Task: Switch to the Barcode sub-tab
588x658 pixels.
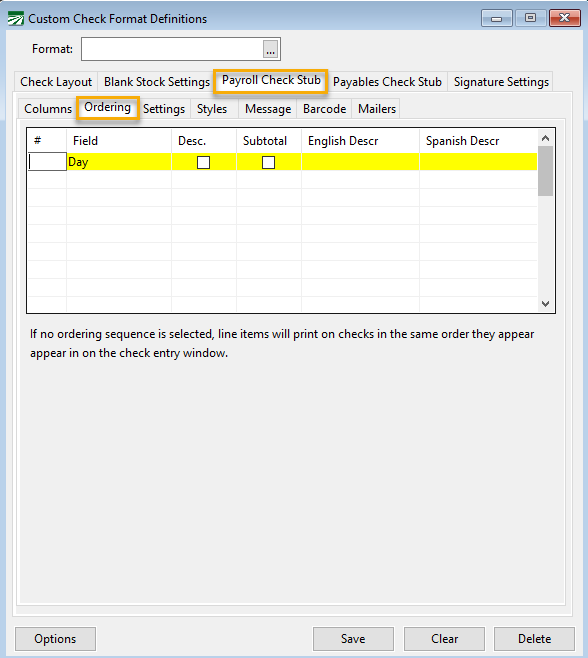Action: tap(324, 109)
